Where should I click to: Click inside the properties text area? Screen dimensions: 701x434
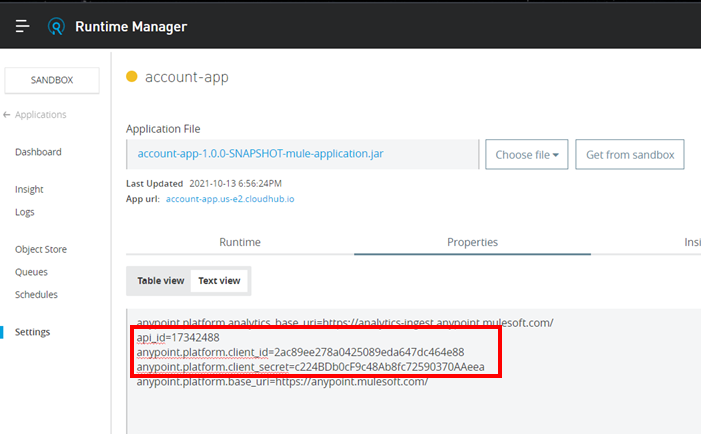click(x=400, y=405)
